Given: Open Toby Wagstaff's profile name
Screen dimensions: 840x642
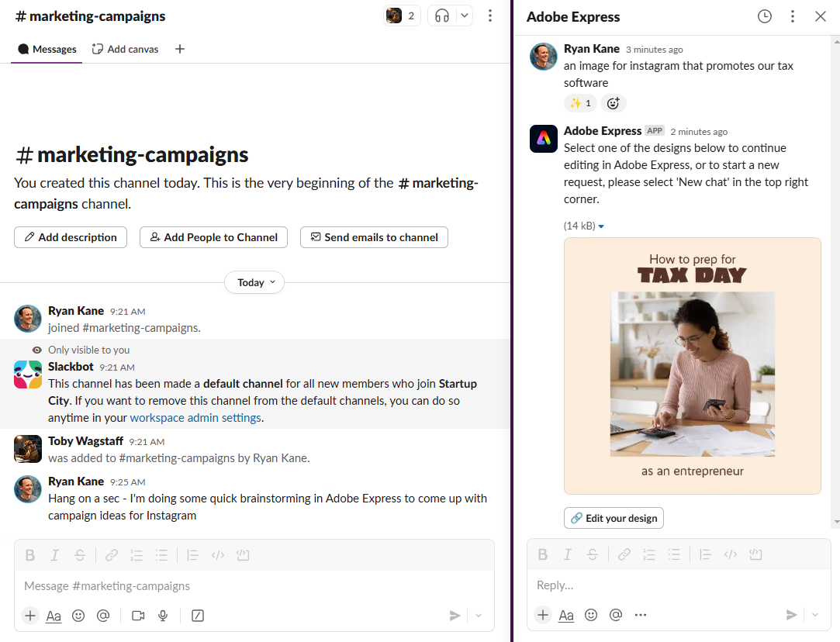Looking at the screenshot, I should pos(86,441).
